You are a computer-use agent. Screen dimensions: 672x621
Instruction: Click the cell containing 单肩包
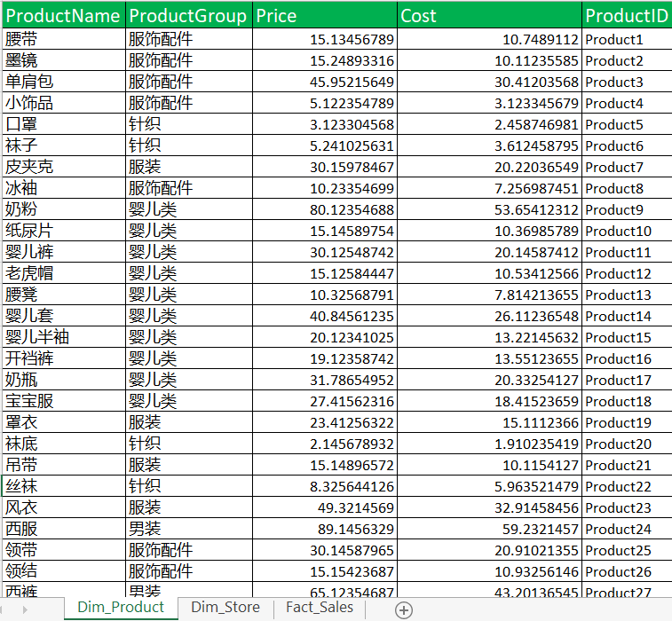[64, 82]
